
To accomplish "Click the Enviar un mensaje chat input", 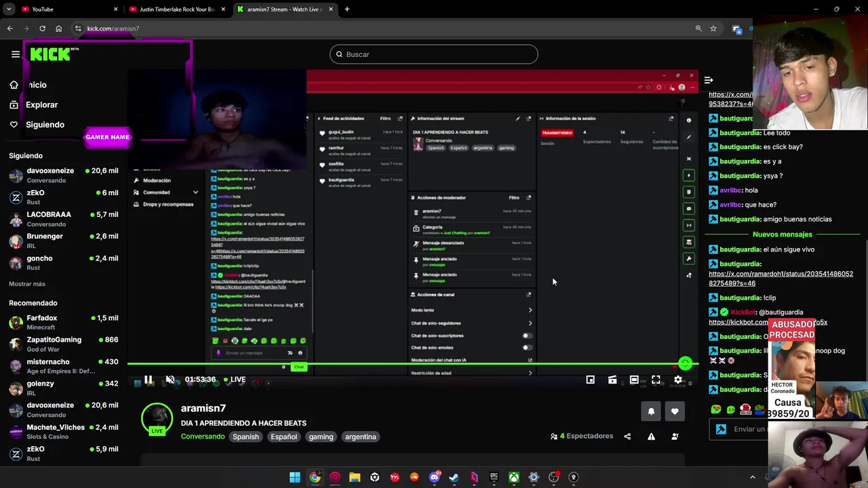I will (x=739, y=429).
